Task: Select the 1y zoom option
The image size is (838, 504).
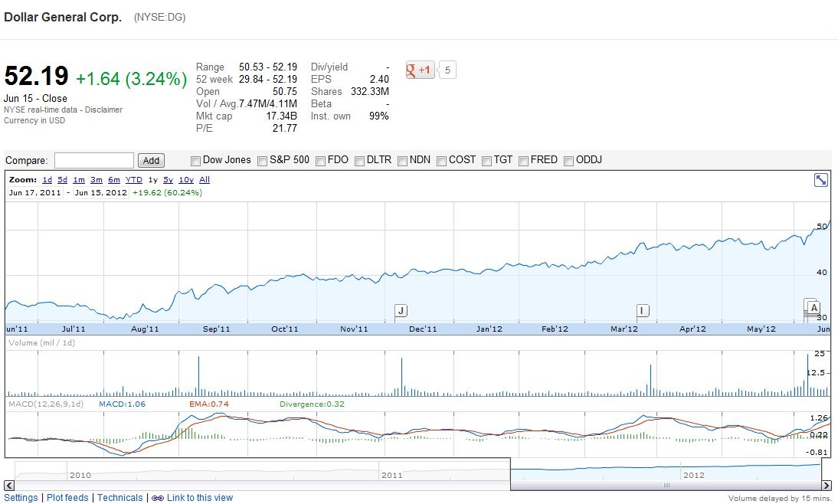Action: (153, 180)
